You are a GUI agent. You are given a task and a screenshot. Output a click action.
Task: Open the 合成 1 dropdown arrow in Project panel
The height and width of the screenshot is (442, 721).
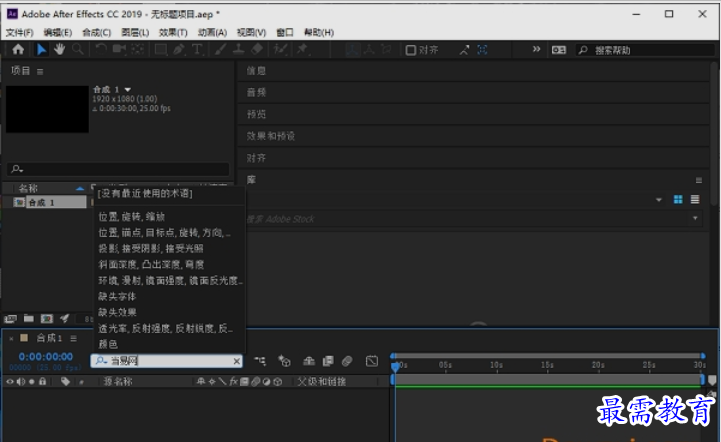tap(128, 89)
